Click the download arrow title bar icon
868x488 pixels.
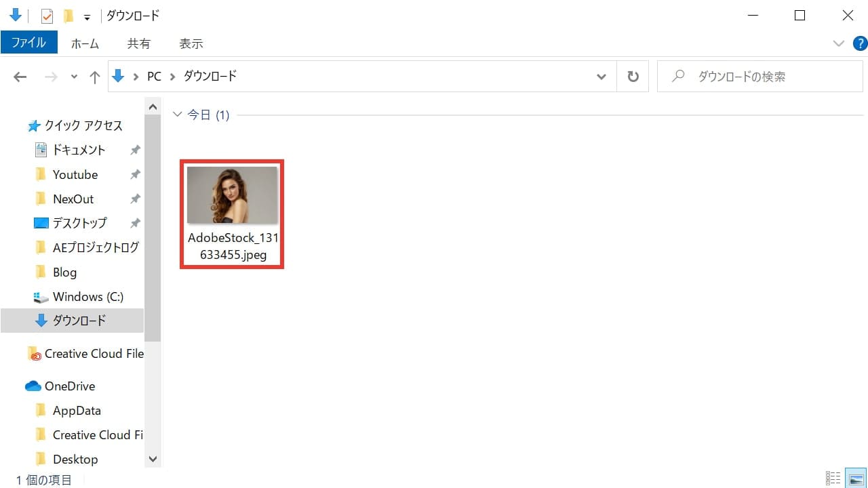[16, 15]
